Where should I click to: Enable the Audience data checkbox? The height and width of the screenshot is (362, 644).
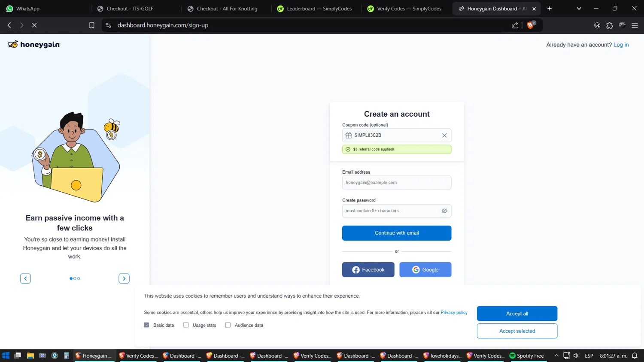pos(228,325)
